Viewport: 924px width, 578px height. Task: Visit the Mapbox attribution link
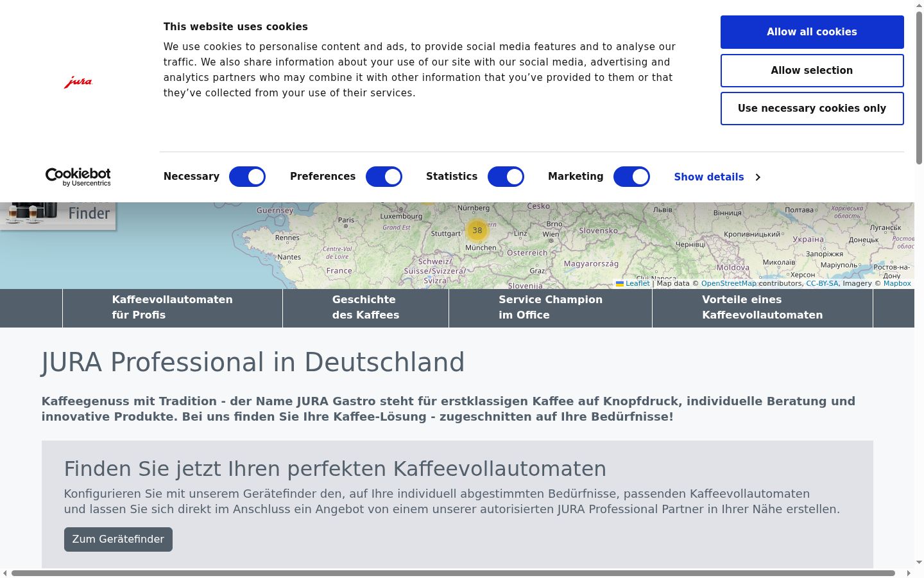pyautogui.click(x=897, y=283)
